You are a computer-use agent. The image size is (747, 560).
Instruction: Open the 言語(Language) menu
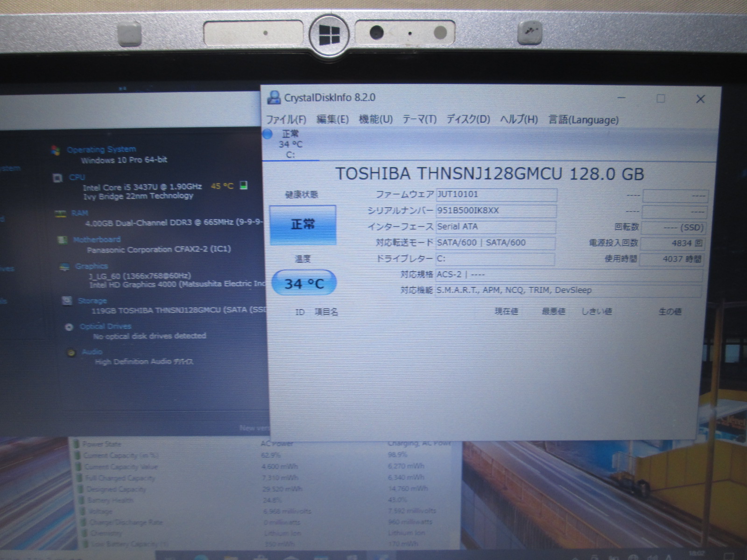(583, 120)
